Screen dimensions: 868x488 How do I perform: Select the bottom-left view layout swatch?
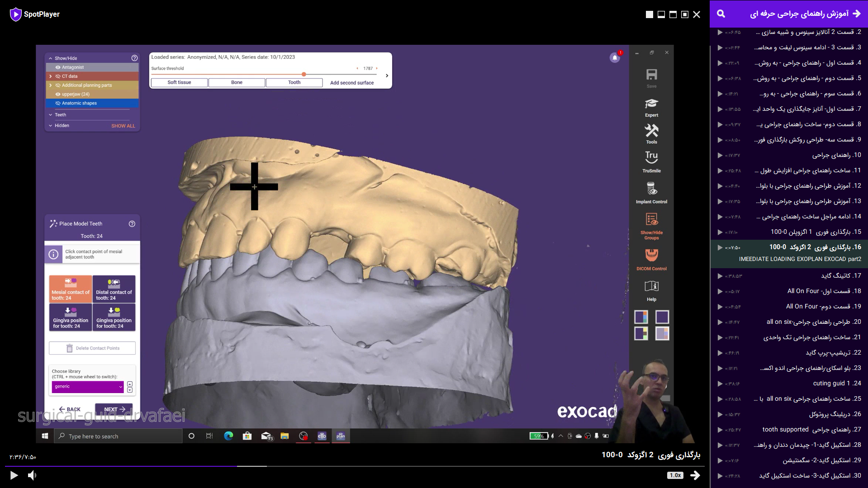pyautogui.click(x=641, y=333)
